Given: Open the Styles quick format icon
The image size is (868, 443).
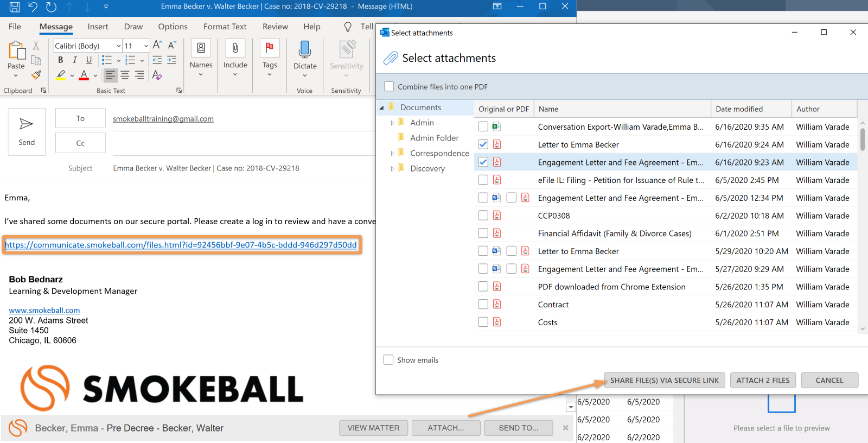Looking at the screenshot, I should pos(157,75).
